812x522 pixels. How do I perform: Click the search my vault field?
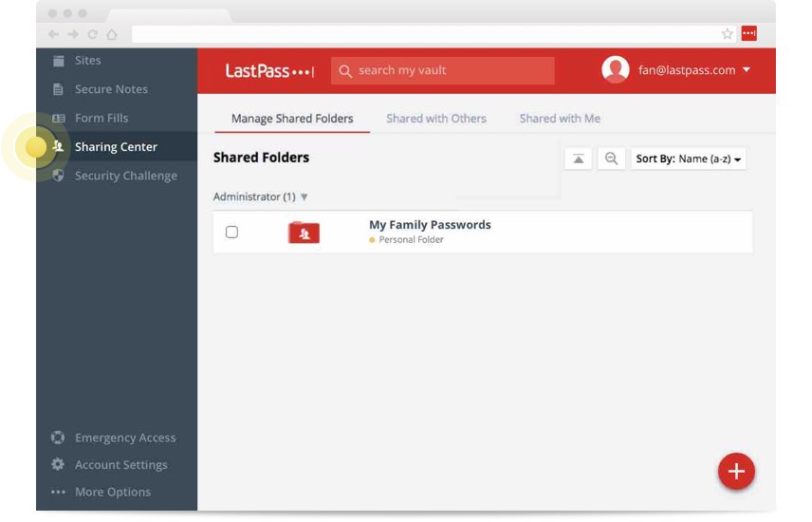click(442, 70)
